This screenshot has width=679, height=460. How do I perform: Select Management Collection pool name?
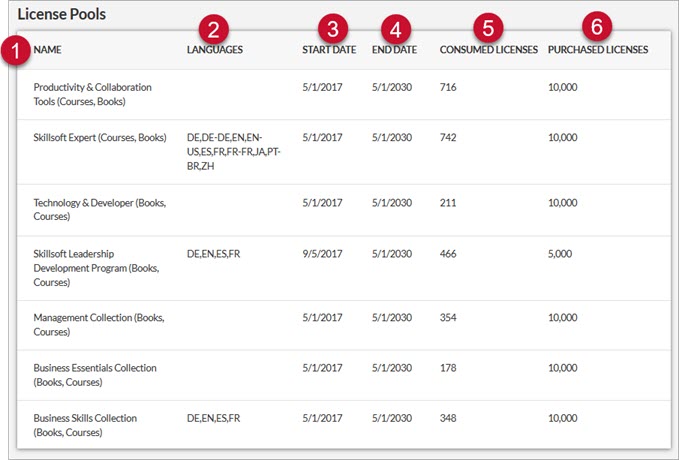click(x=99, y=324)
